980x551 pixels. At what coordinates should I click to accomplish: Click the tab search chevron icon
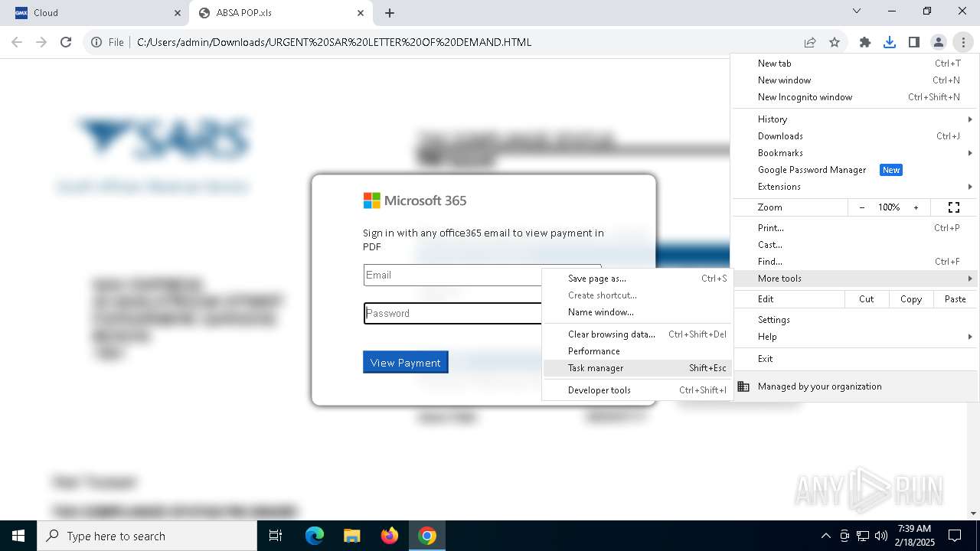coord(857,11)
